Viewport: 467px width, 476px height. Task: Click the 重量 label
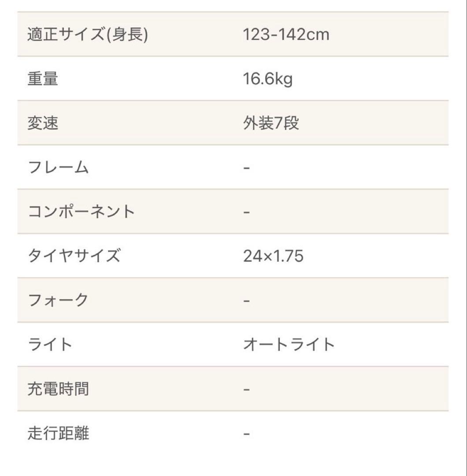(43, 79)
